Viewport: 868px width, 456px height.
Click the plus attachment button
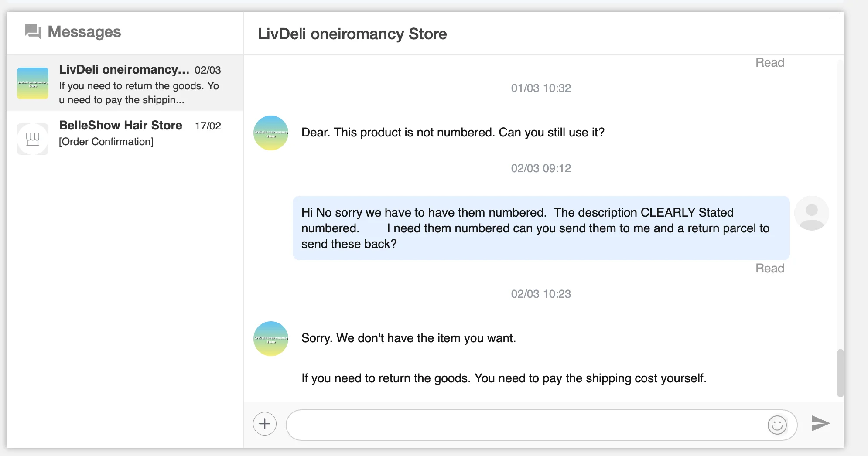click(x=265, y=424)
